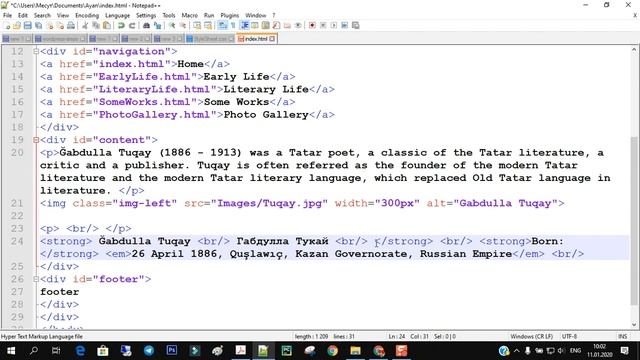
Task: Open the Document Map panel icon
Action: coord(265,25)
